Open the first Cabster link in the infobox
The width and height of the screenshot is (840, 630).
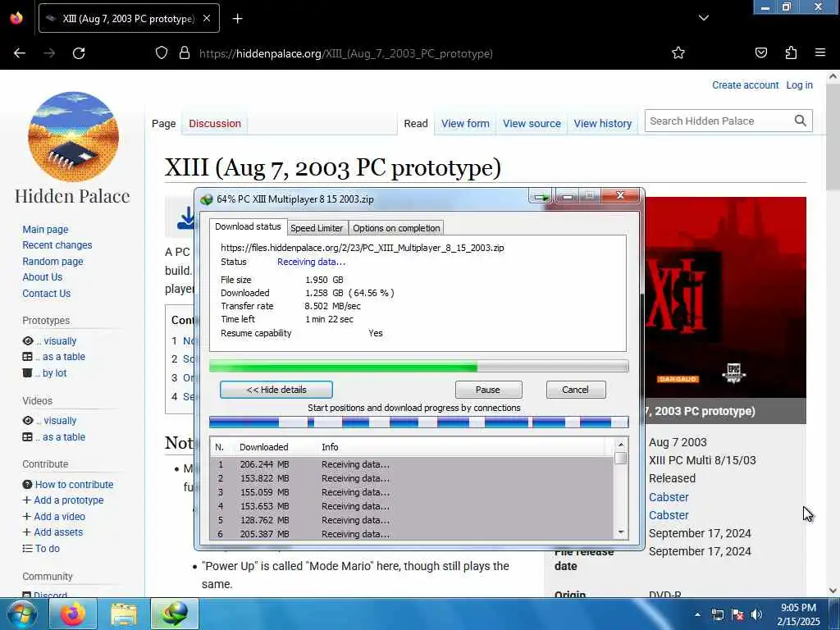click(x=669, y=497)
